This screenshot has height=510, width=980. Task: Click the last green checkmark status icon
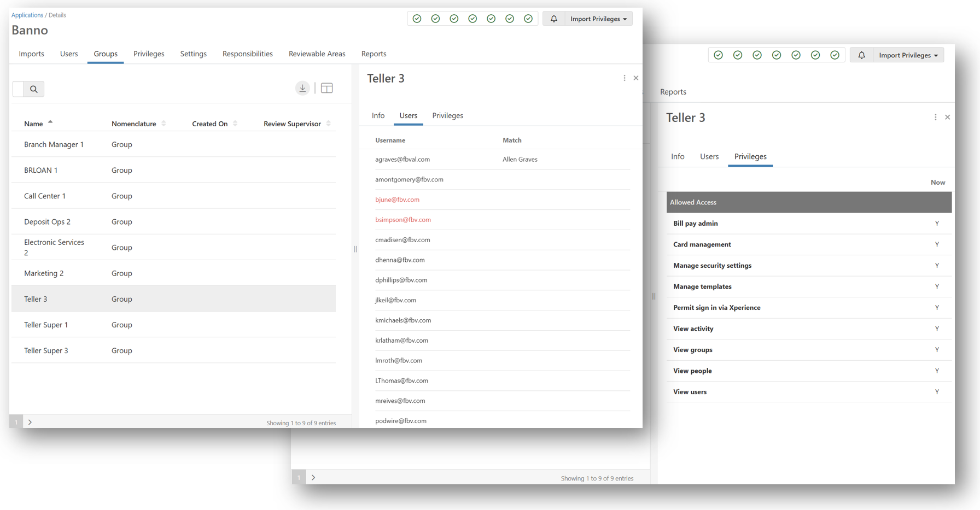528,19
